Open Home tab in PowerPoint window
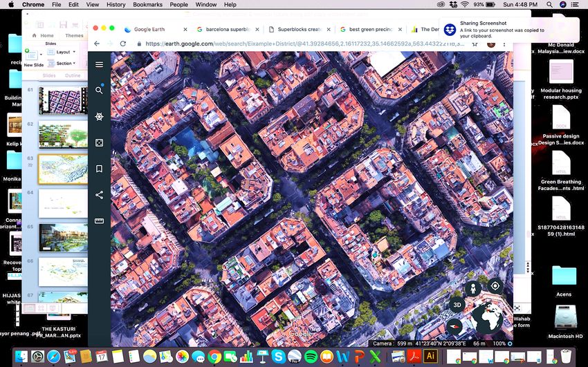 click(43, 35)
